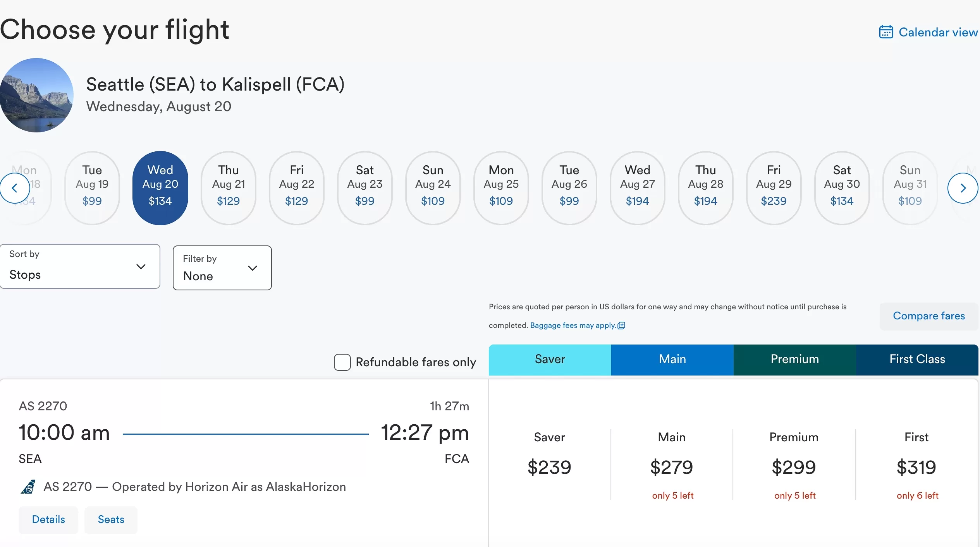Open Compare fares

(928, 316)
